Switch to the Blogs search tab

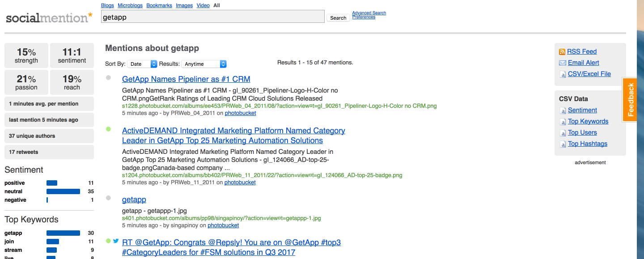107,5
